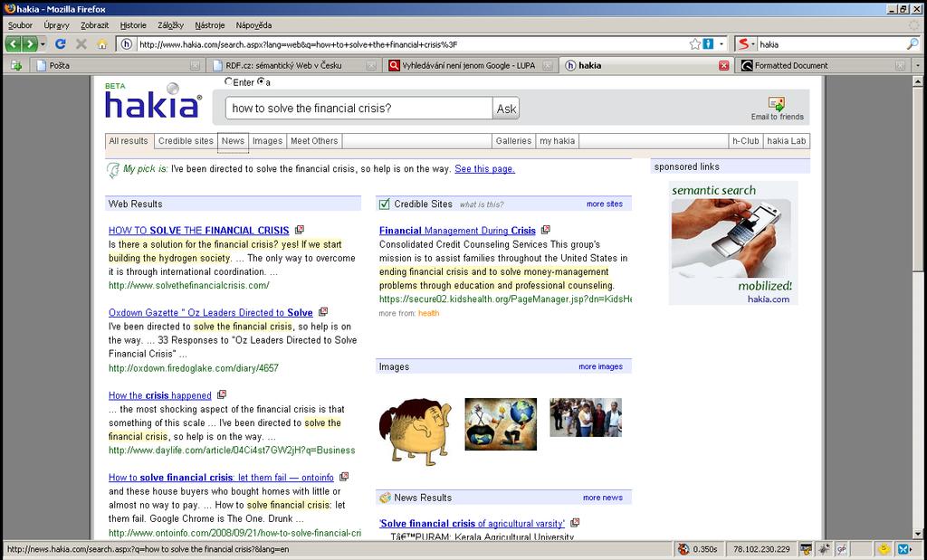Click the fly-shaped icon in status bar
927x560 pixels.
click(824, 549)
